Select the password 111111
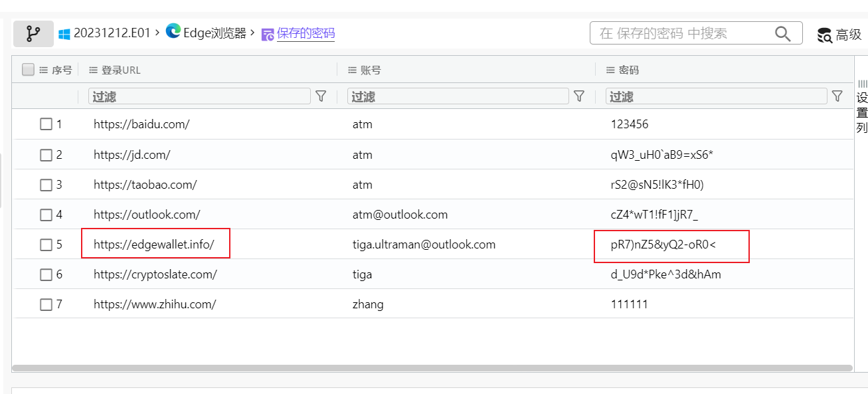 tap(629, 304)
